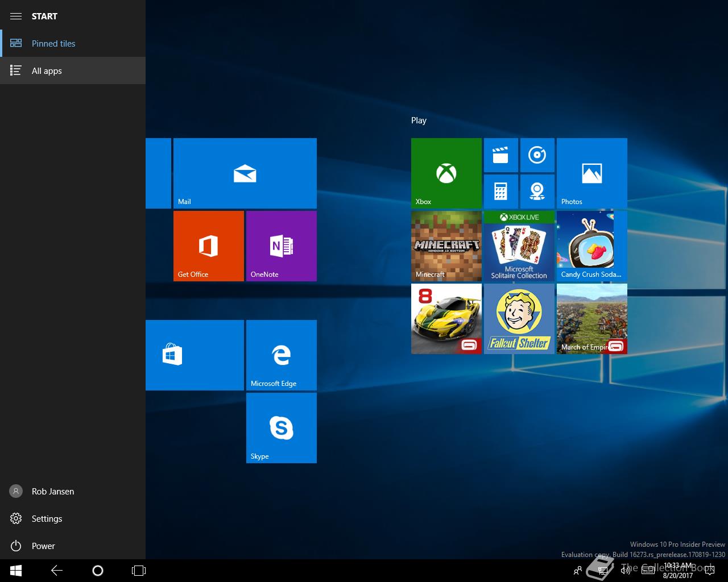
Task: Click the Play group heading
Action: (x=419, y=120)
